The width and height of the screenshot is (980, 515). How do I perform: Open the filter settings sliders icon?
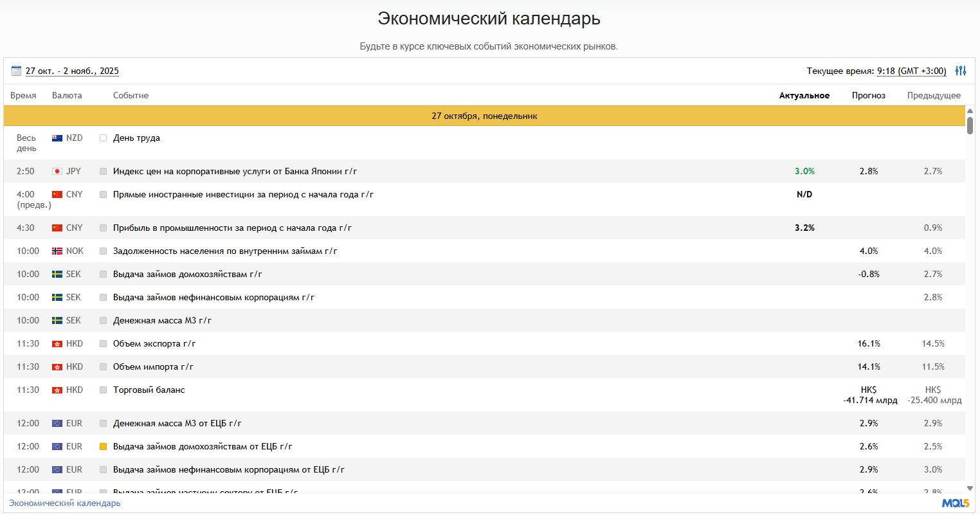click(x=960, y=71)
